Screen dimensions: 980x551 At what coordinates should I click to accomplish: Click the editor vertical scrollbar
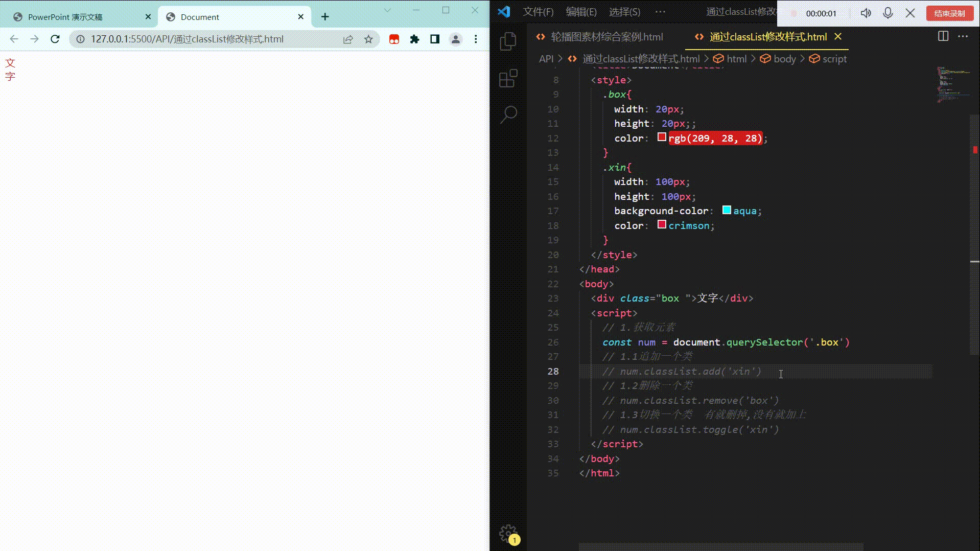[x=975, y=235]
